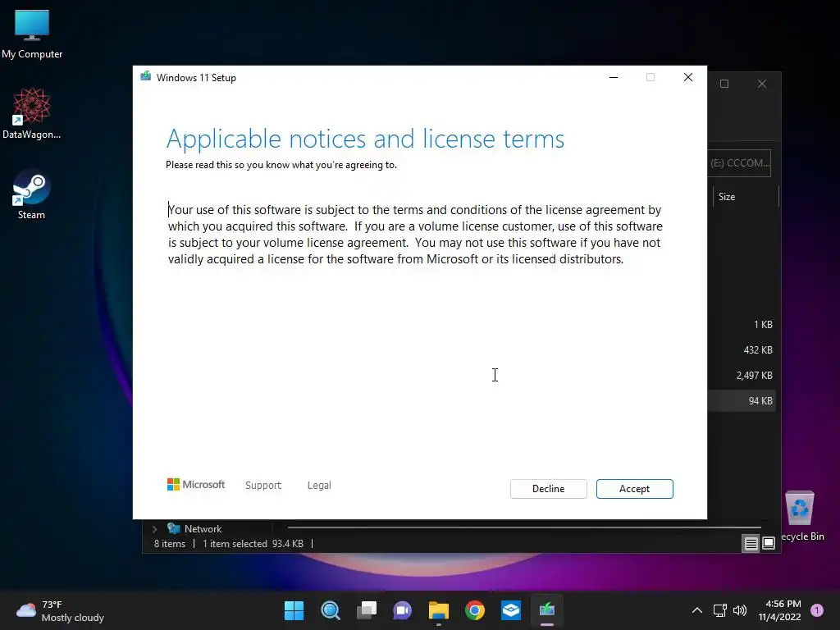Show hidden system tray icons
The image size is (840, 630).
pos(697,610)
